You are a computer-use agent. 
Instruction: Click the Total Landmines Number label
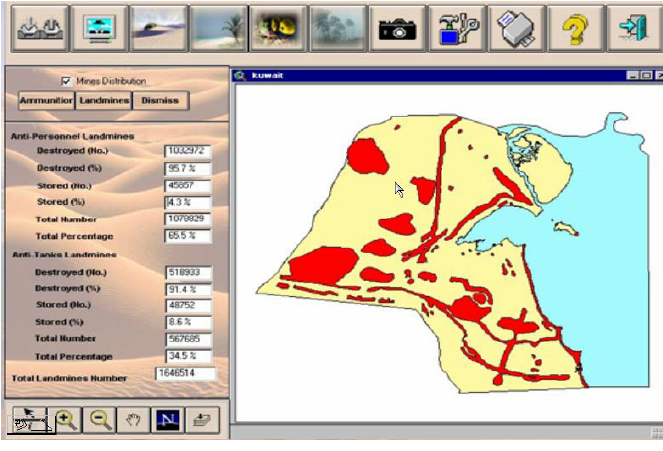[x=69, y=378]
